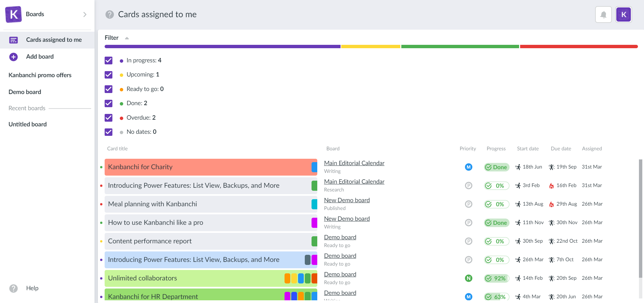Uncheck the No dates filter checkbox
Image resolution: width=644 pixels, height=303 pixels.
(x=108, y=132)
